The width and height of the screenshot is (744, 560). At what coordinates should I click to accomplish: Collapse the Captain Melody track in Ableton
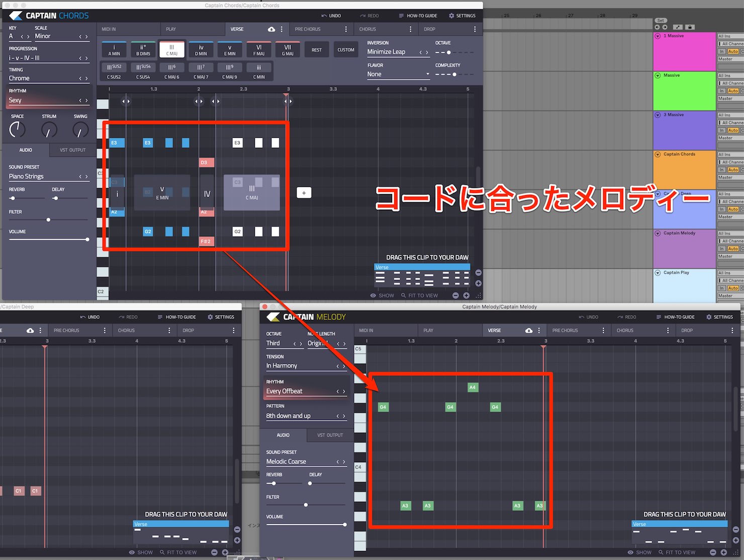click(658, 233)
